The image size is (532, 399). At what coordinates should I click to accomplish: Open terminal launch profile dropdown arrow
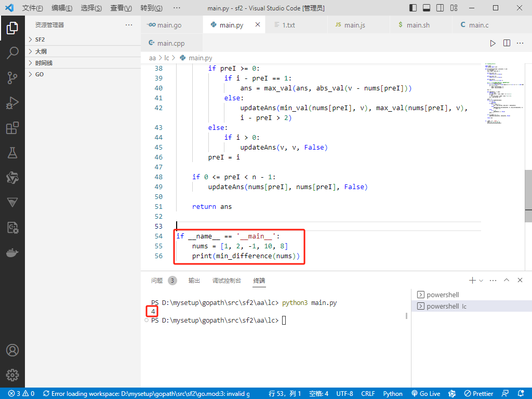click(481, 281)
